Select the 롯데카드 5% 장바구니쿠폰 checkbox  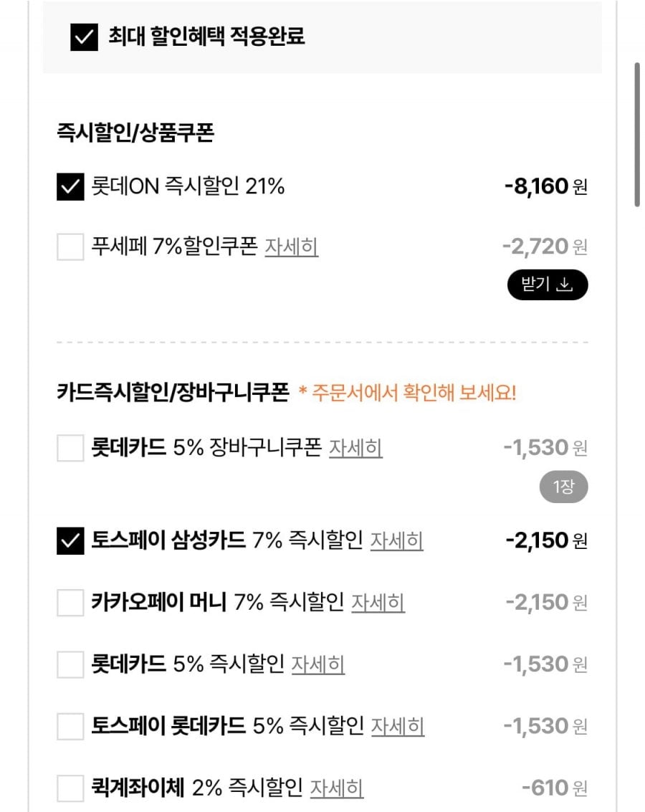coord(70,449)
